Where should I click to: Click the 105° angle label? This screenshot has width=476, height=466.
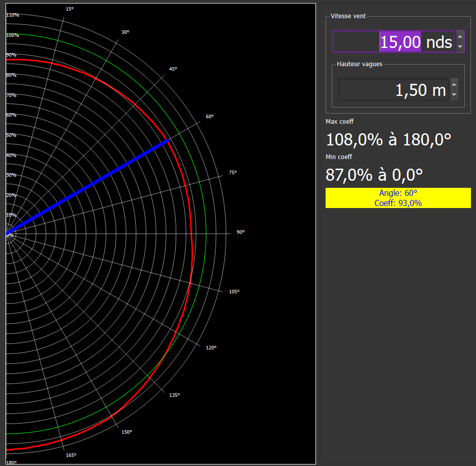[x=234, y=292]
